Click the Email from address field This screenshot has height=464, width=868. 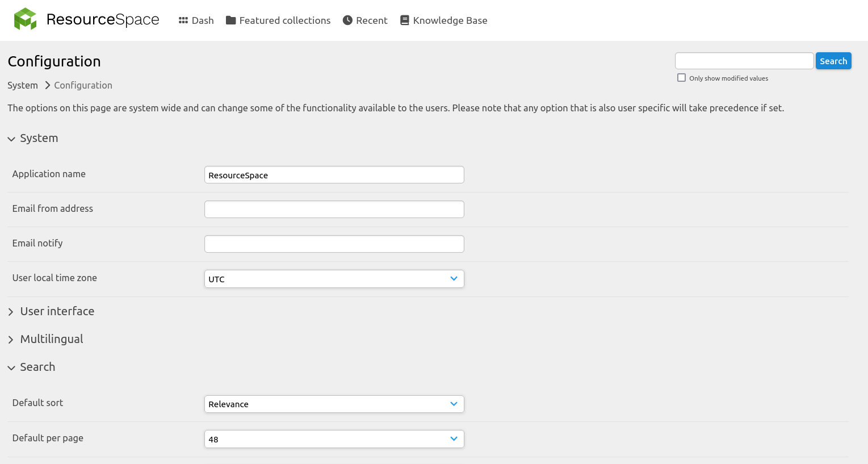pos(334,209)
